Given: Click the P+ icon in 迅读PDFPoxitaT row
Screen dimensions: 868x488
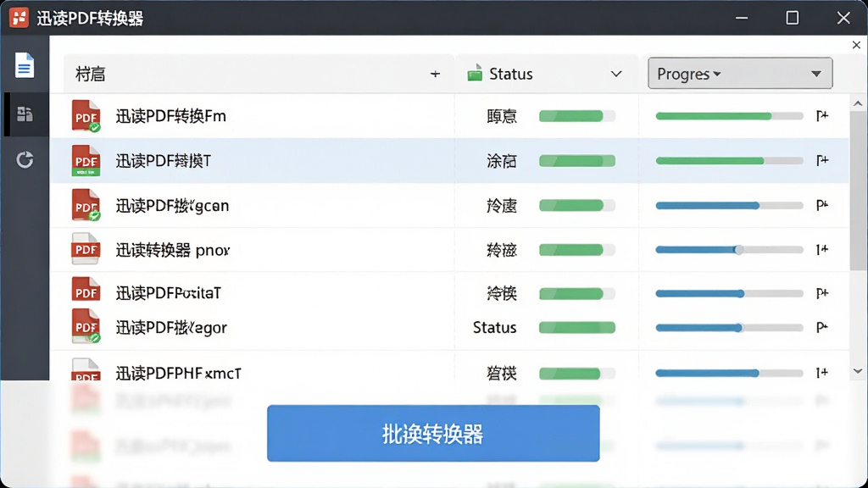Looking at the screenshot, I should (822, 292).
